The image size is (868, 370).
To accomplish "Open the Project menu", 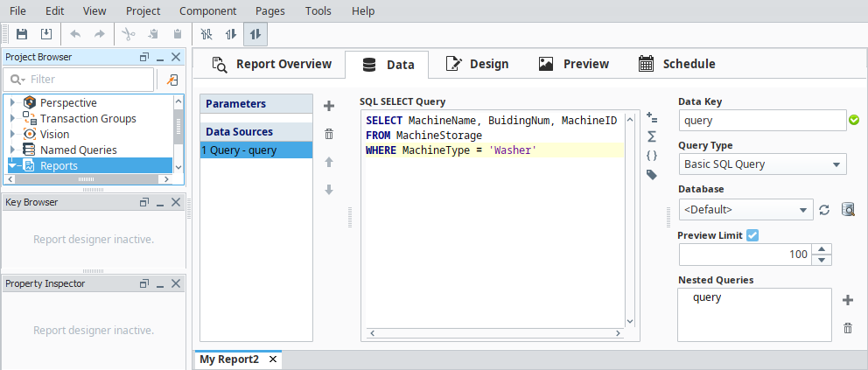I will 143,11.
